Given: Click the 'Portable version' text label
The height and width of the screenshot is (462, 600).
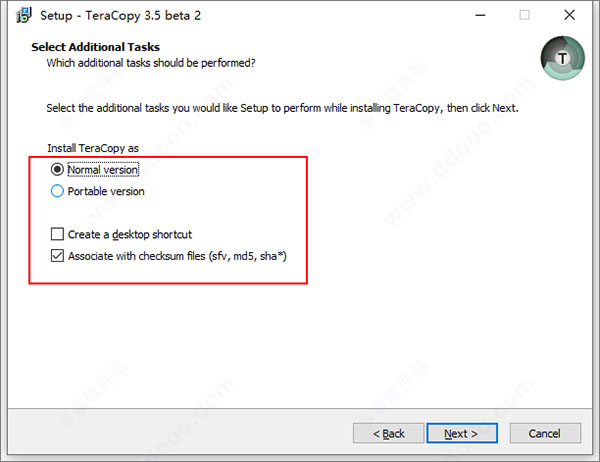Looking at the screenshot, I should pos(106,191).
